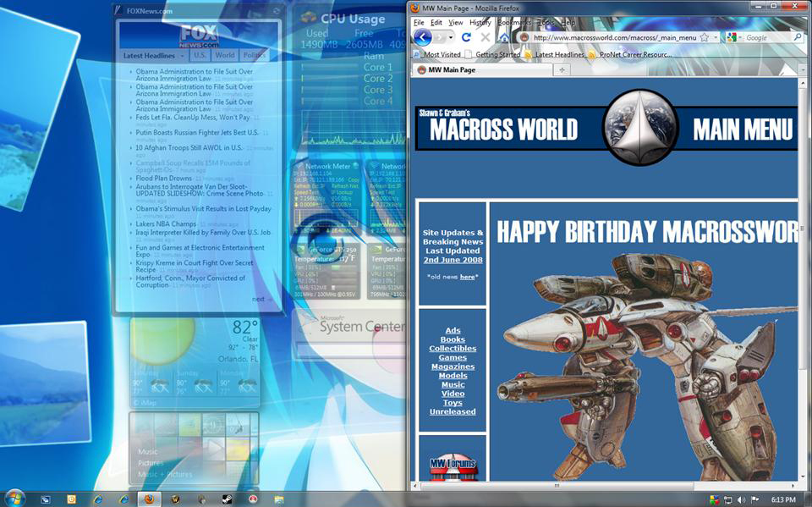Launch the Steam taskbar icon
The width and height of the screenshot is (812, 507).
(x=227, y=499)
